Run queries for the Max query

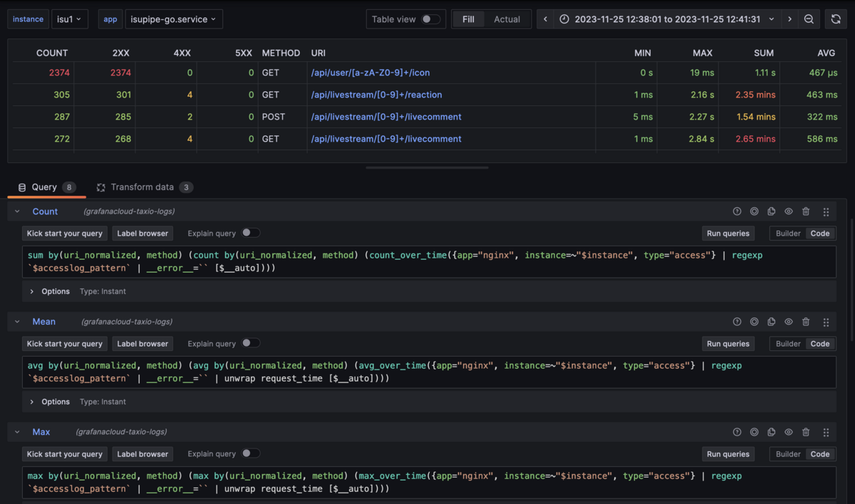click(x=728, y=453)
